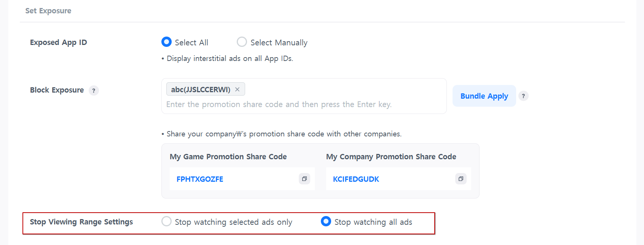The height and width of the screenshot is (245, 644).
Task: Choose the "Select Manually" radio option
Action: (x=242, y=42)
